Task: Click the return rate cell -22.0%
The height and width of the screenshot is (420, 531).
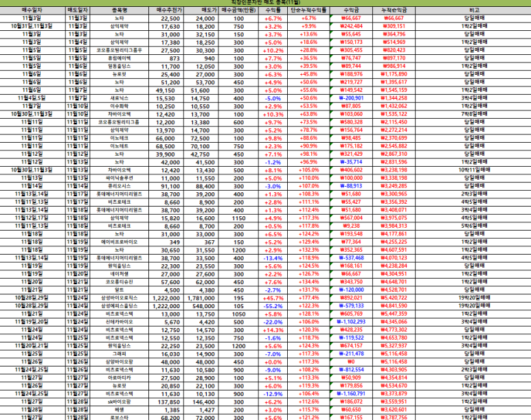Action: (x=273, y=322)
